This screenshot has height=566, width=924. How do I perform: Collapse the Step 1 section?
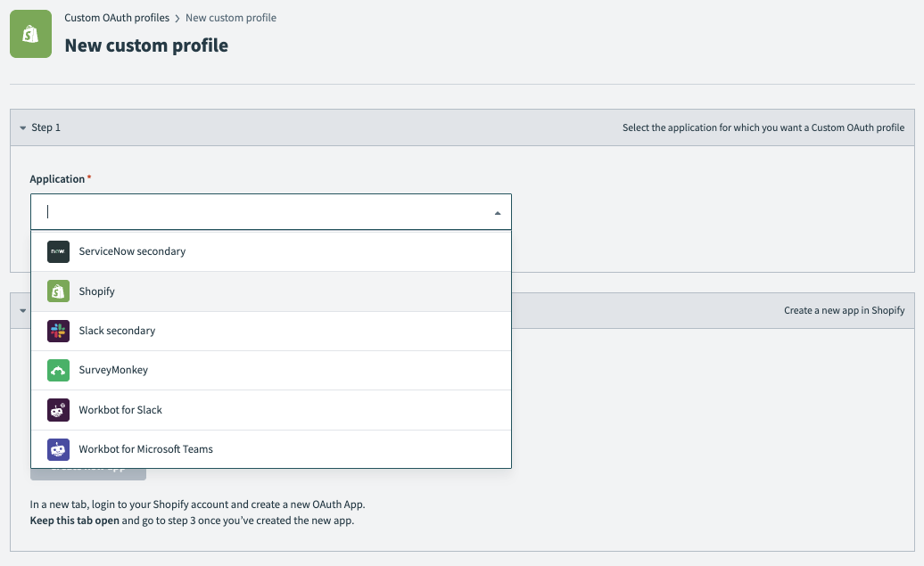pyautogui.click(x=23, y=127)
